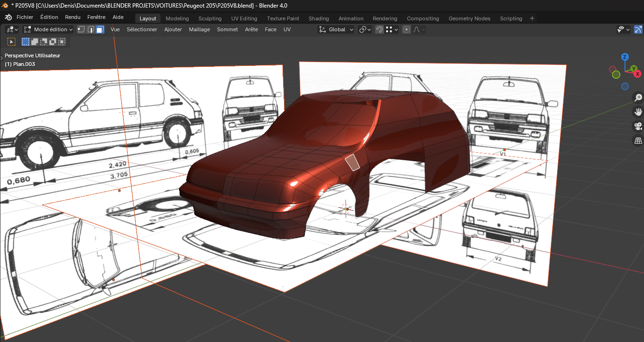Open the Fenêtre menu

96,17
